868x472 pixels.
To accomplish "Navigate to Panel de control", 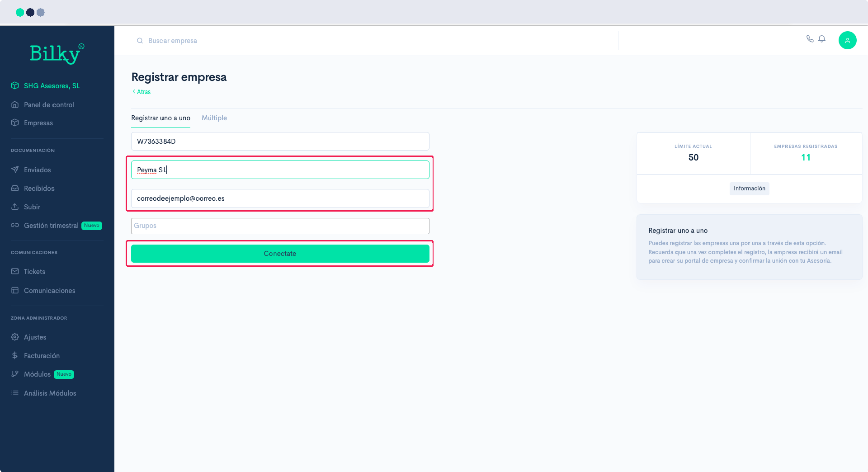I will (49, 105).
